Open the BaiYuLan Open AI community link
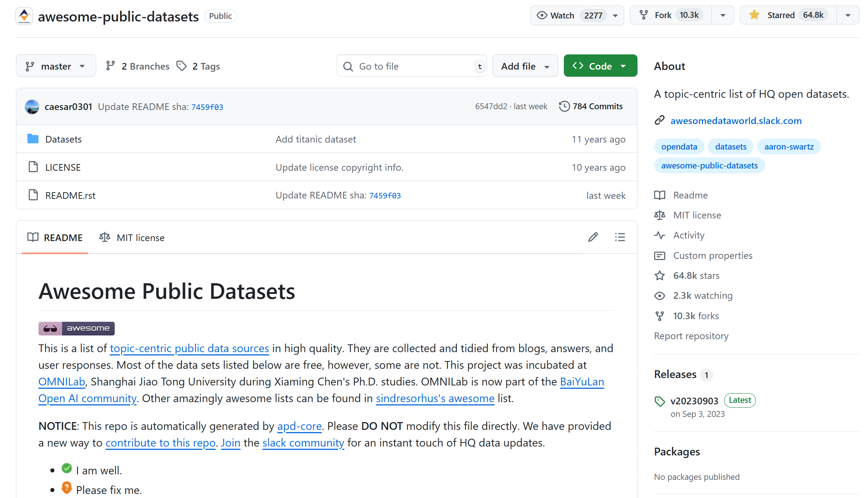This screenshot has width=868, height=498. [x=582, y=382]
